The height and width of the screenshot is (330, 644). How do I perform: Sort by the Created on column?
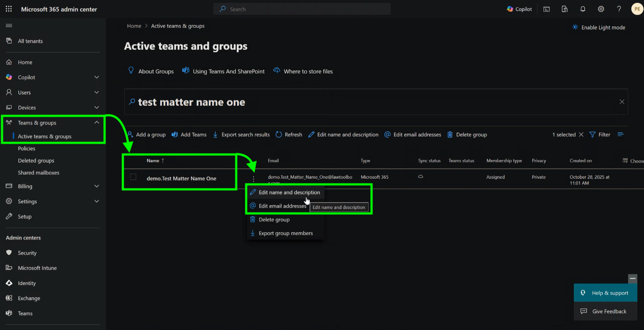pos(581,161)
